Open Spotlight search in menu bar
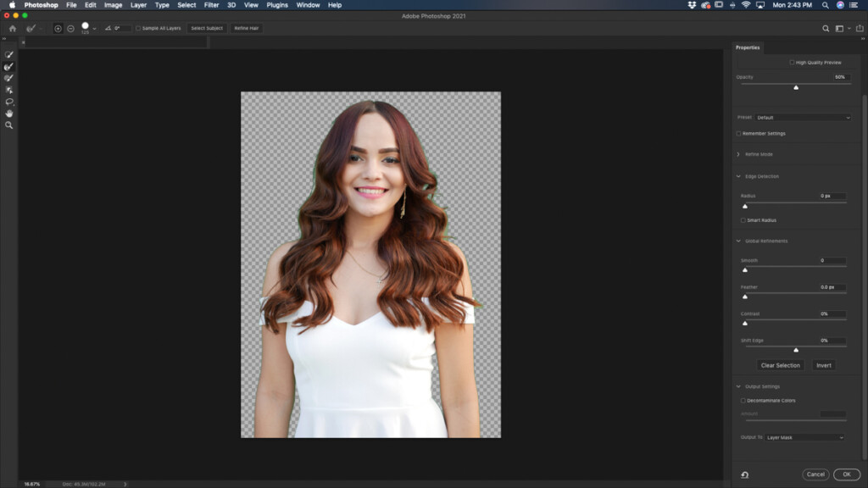Viewport: 868px width, 488px height. (825, 5)
